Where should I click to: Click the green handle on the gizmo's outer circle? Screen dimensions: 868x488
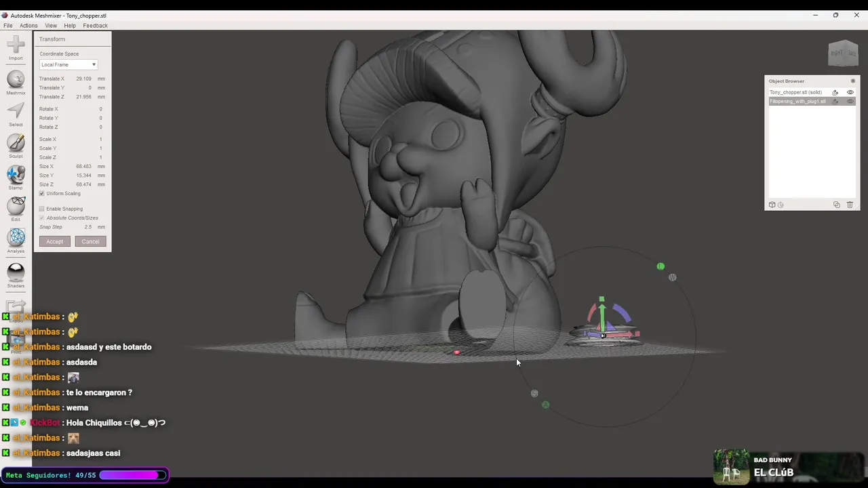pyautogui.click(x=660, y=266)
